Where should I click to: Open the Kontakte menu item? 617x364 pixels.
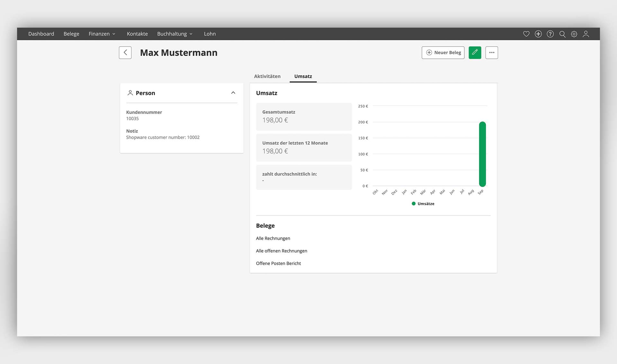point(137,34)
